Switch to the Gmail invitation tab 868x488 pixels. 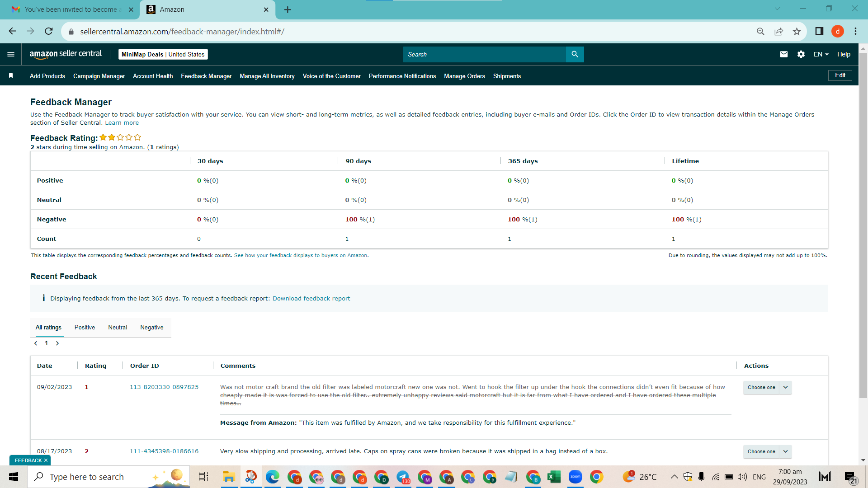pos(70,9)
